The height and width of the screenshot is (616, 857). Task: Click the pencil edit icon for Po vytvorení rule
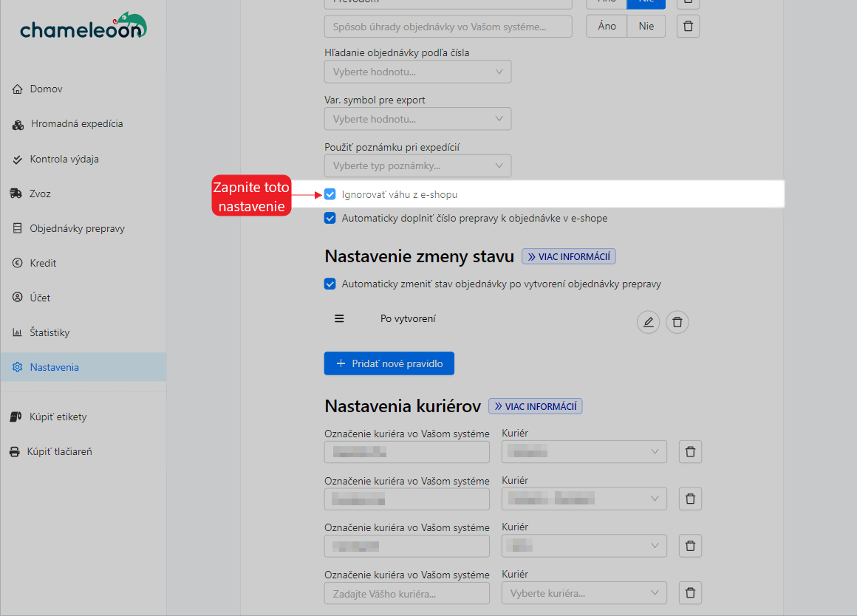[648, 322]
